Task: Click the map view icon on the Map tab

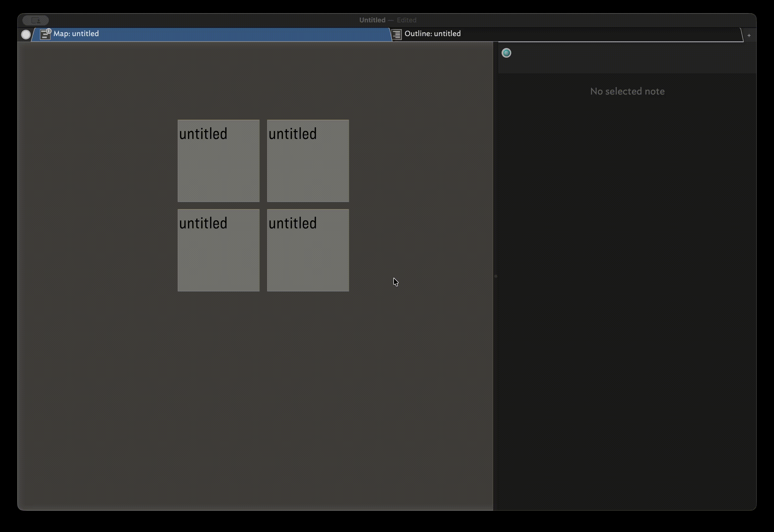Action: (x=45, y=34)
